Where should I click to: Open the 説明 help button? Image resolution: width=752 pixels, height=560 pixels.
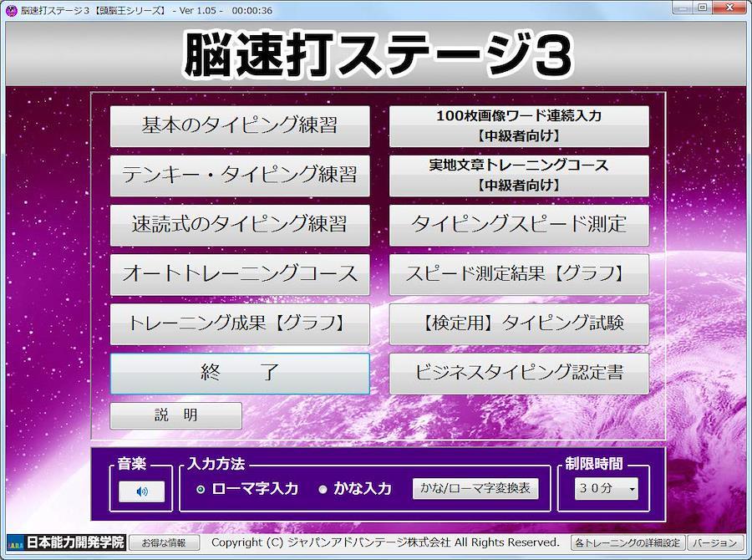tap(175, 415)
